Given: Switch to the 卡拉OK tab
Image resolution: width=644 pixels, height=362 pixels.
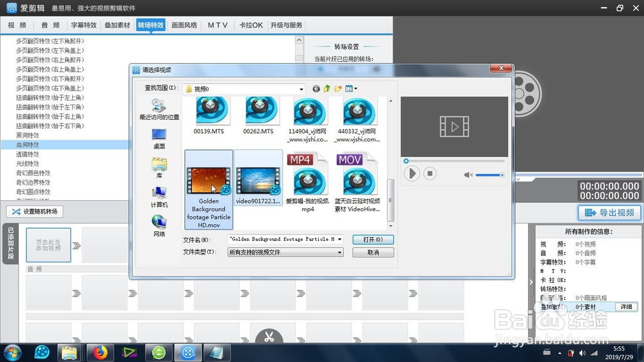Looking at the screenshot, I should 251,25.
